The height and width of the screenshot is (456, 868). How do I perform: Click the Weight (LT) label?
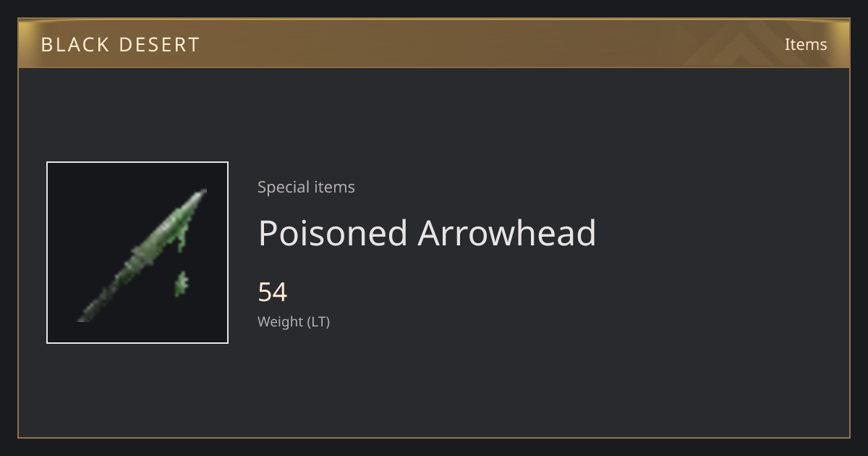(x=294, y=321)
